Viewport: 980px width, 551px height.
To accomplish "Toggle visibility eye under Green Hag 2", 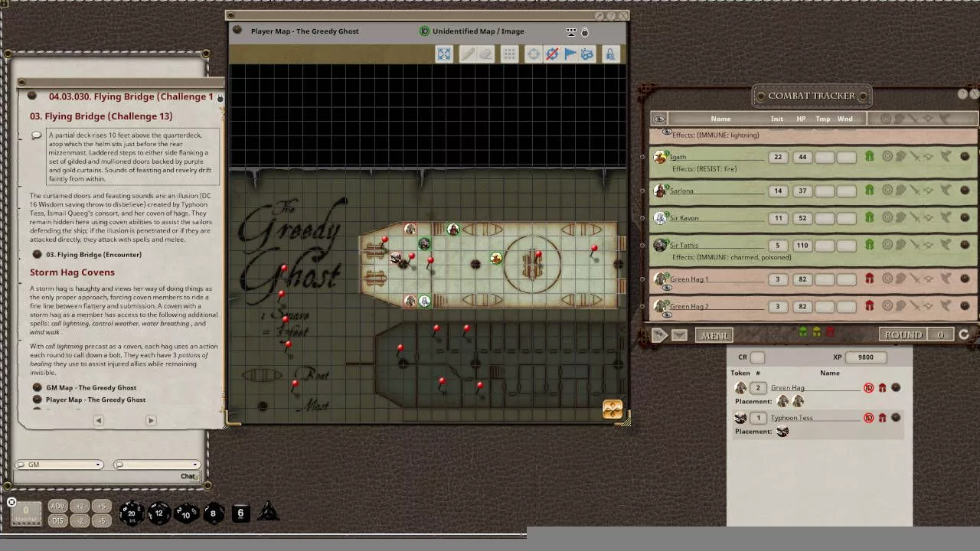I will [x=667, y=315].
